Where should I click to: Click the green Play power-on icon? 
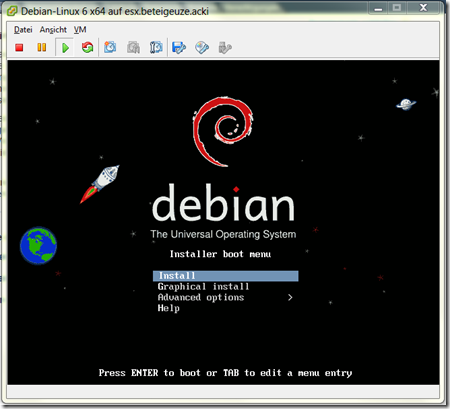65,48
